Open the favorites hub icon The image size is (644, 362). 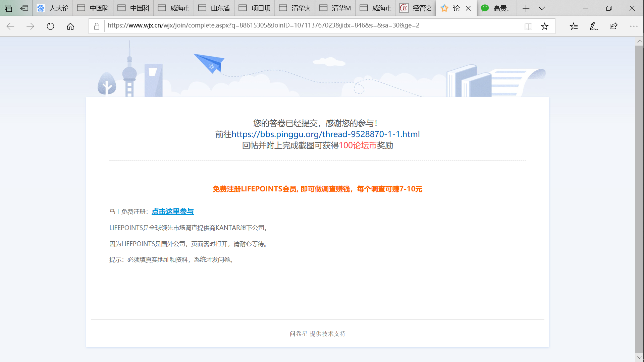(x=574, y=26)
